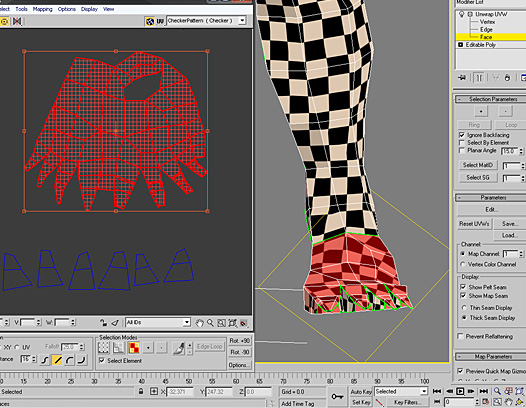The height and width of the screenshot is (408, 526).
Task: Click the Filter Selected Faces icon
Action: pyautogui.click(x=115, y=323)
